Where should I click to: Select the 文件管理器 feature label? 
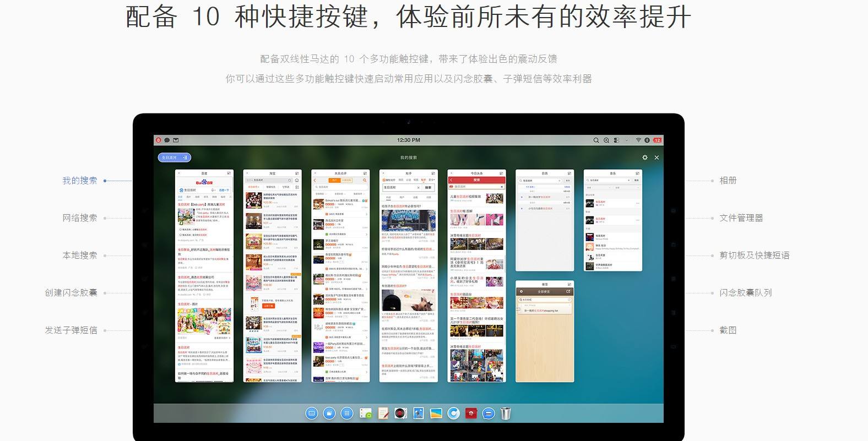click(x=741, y=218)
